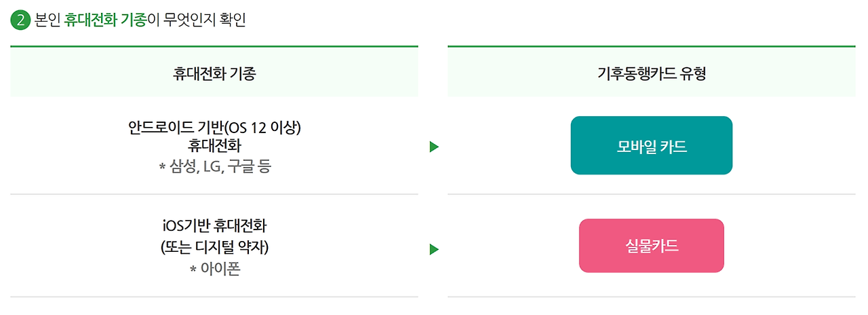The image size is (868, 315).
Task: Click the 휴대전화 word below the Android line
Action: [214, 146]
